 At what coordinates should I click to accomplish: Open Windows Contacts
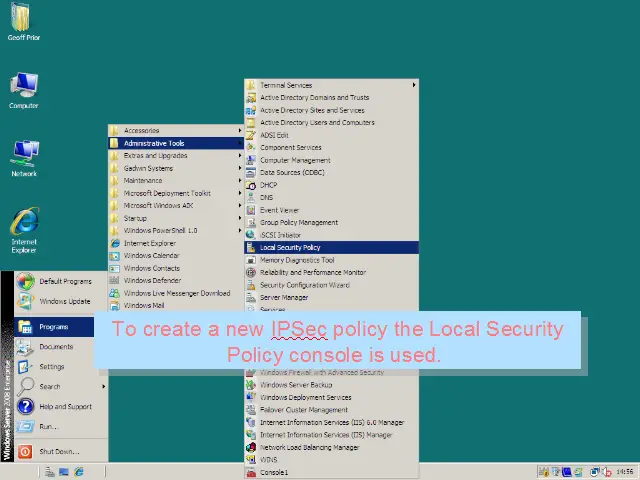pos(176,268)
